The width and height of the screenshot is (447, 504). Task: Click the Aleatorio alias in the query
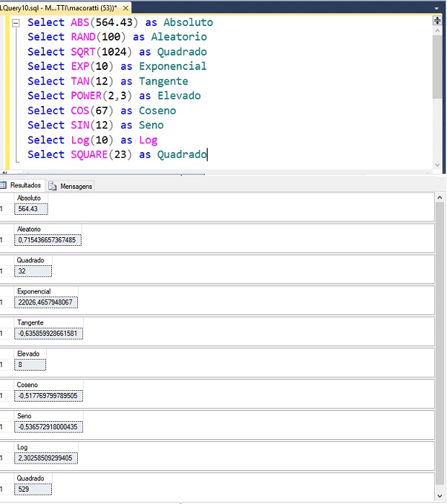[179, 37]
